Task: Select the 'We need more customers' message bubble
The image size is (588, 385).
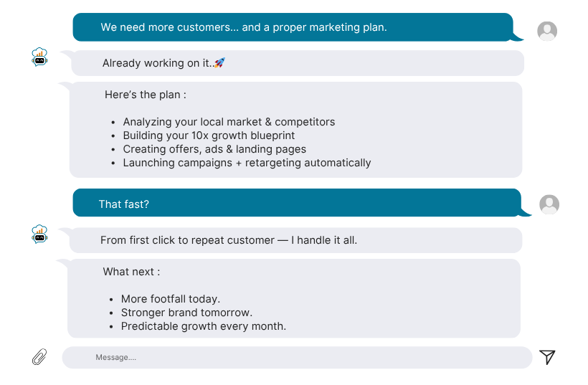Action: (293, 27)
